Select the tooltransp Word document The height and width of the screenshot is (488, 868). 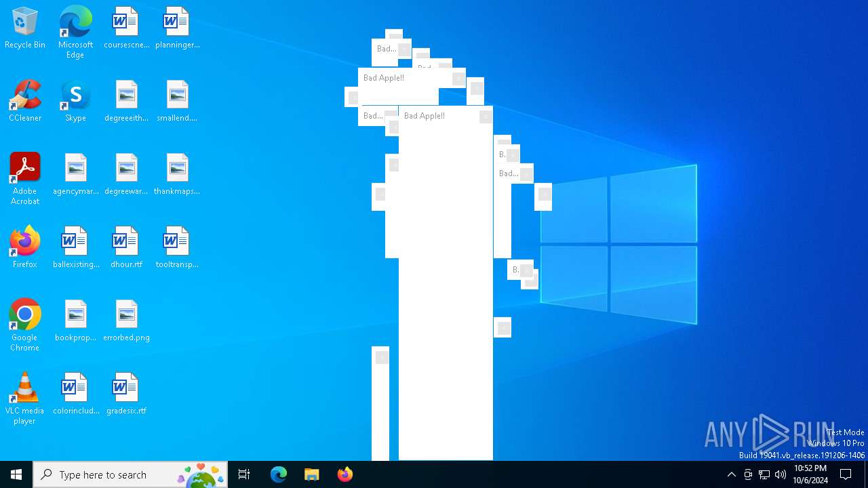pos(177,248)
